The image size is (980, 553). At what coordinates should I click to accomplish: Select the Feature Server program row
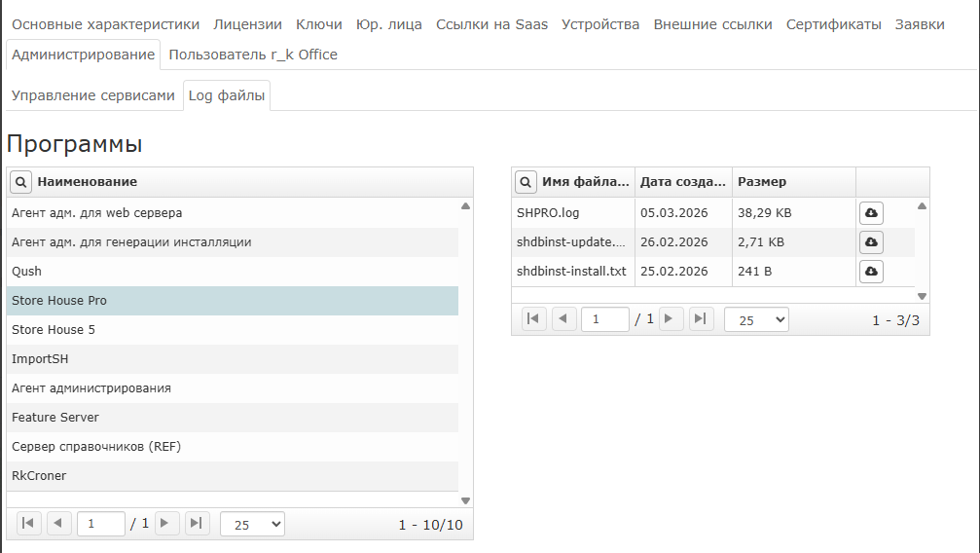(x=233, y=418)
